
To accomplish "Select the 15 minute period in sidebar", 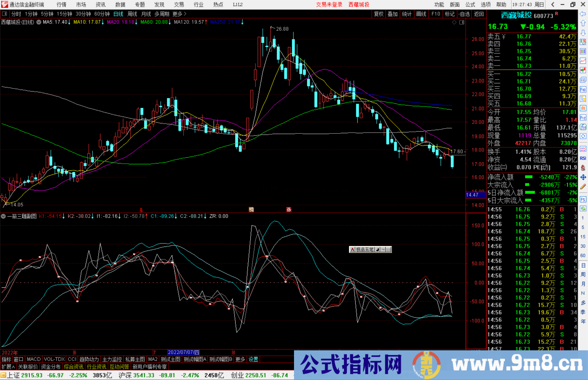I will click(x=583, y=237).
